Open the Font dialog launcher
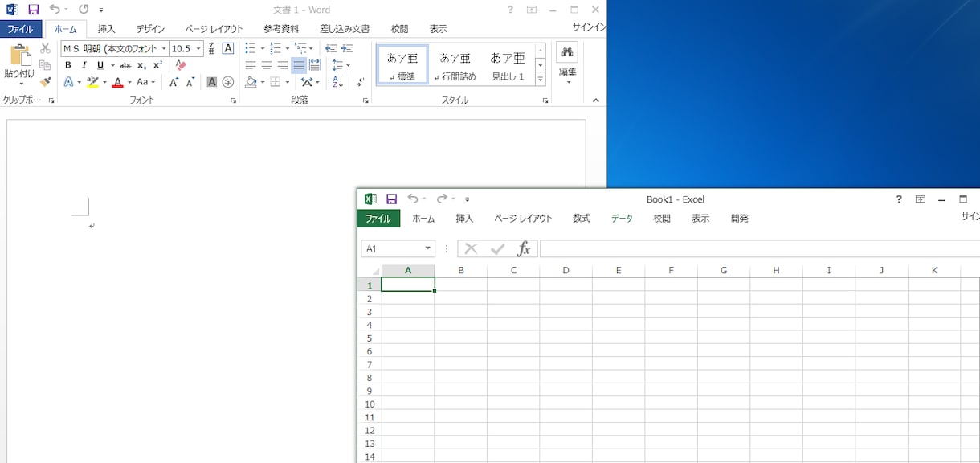The image size is (980, 463). tap(234, 100)
